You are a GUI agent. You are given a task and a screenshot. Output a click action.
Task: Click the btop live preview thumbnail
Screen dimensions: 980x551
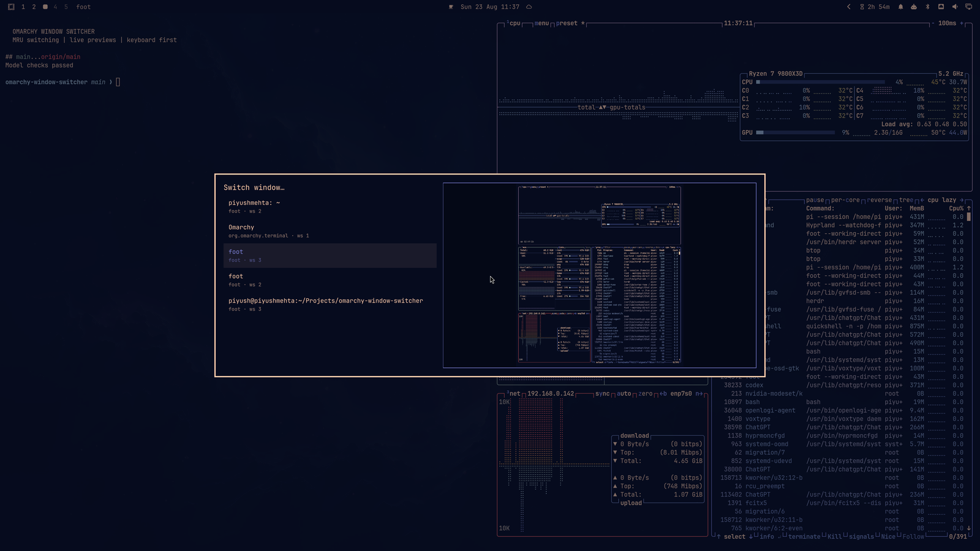coord(600,275)
